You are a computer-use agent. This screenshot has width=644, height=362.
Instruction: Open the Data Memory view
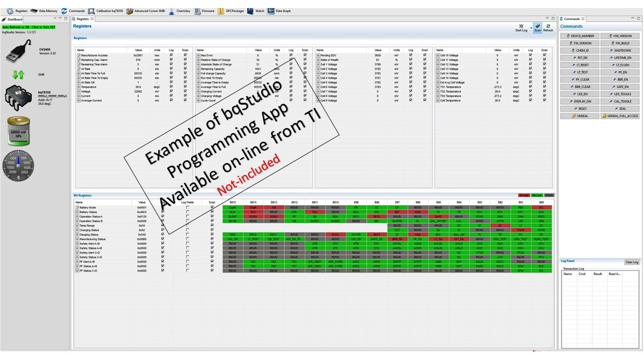(x=44, y=11)
